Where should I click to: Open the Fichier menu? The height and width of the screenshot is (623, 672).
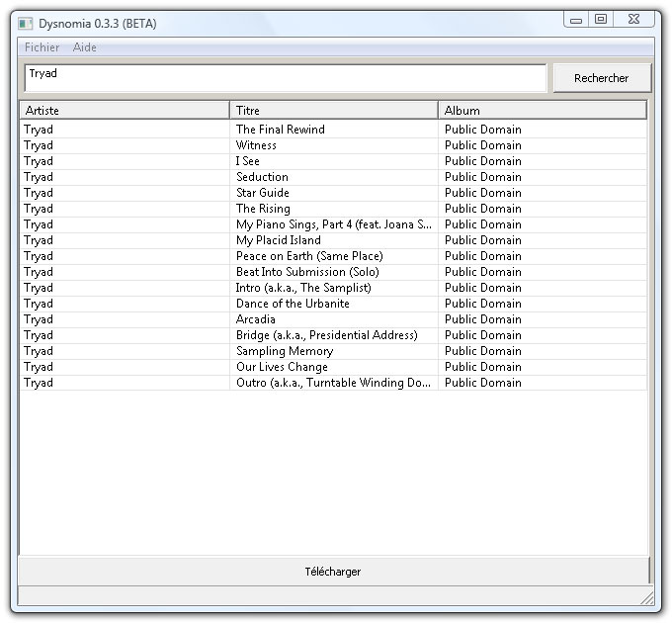(x=42, y=47)
